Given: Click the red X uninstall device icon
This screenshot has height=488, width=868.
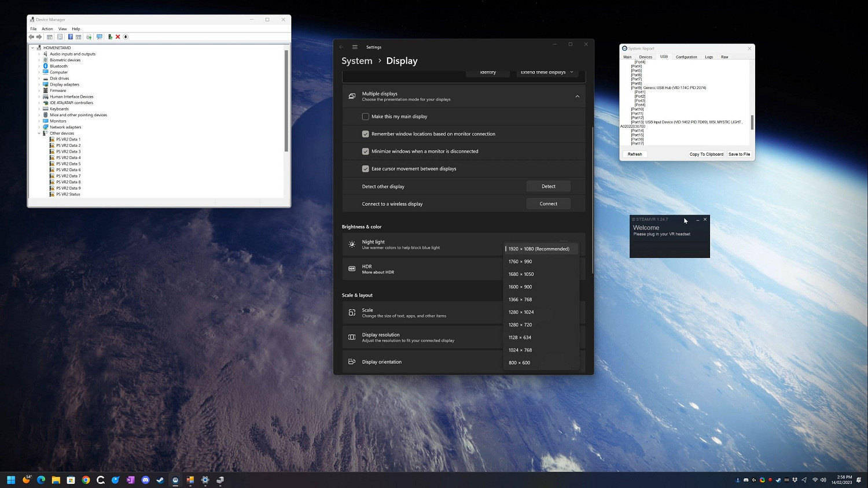Looking at the screenshot, I should coord(117,37).
